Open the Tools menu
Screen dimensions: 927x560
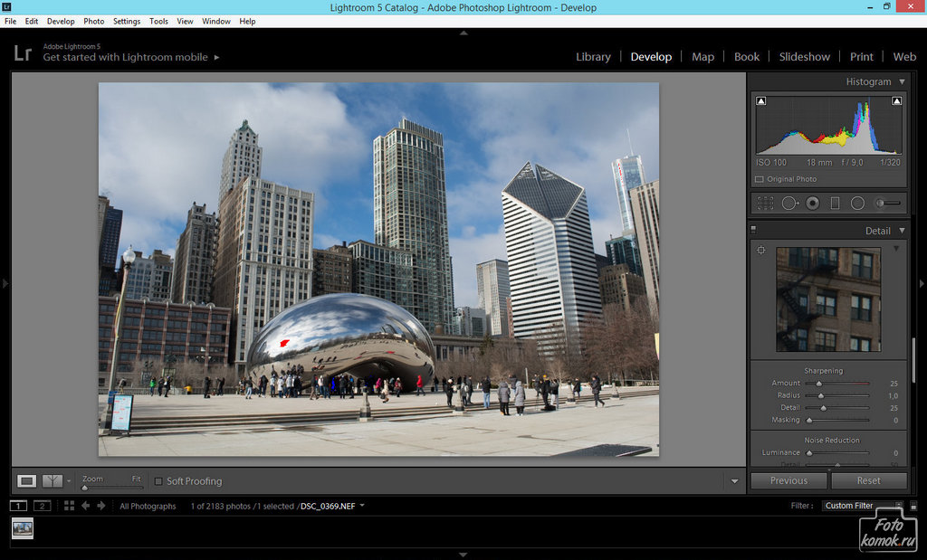pos(158,22)
